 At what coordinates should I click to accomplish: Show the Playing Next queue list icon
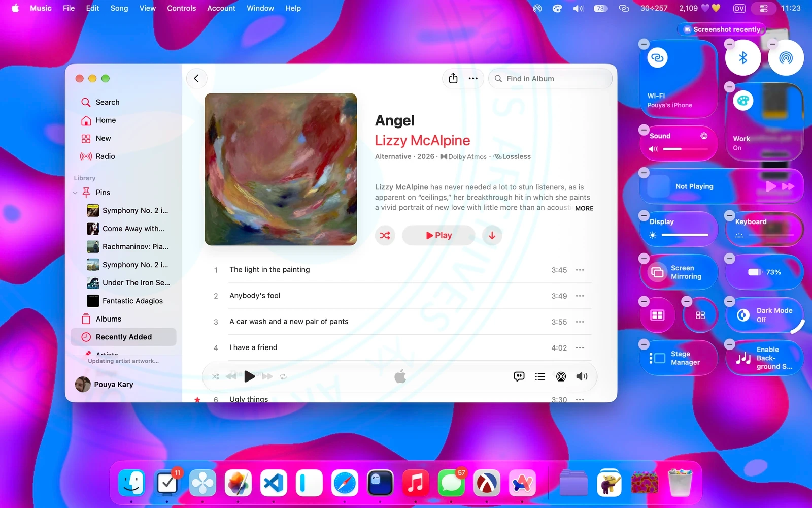pos(540,376)
